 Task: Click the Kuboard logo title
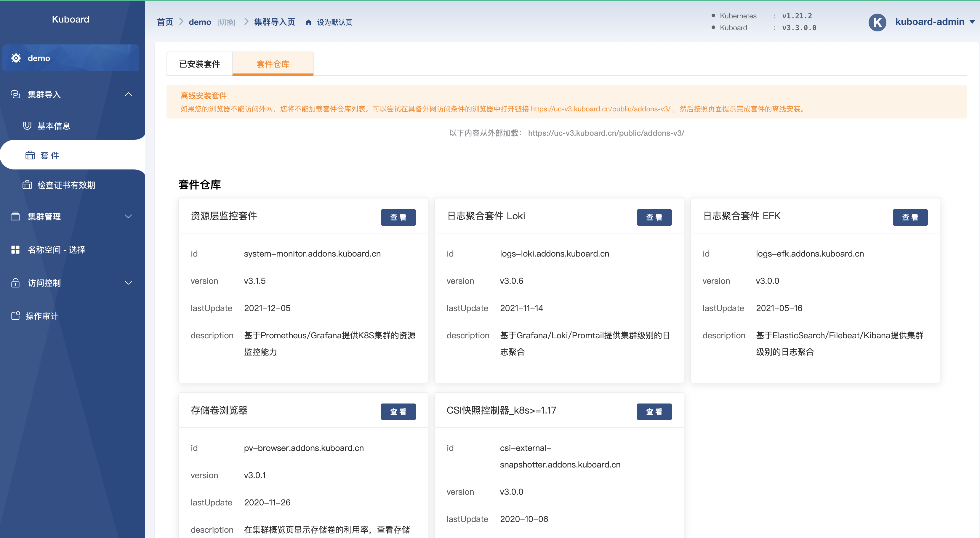(x=71, y=19)
